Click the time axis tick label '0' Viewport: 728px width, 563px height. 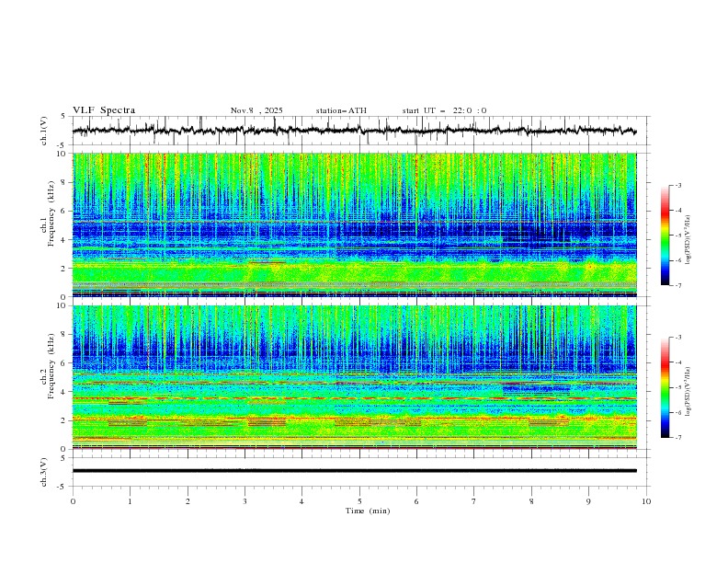coord(73,501)
